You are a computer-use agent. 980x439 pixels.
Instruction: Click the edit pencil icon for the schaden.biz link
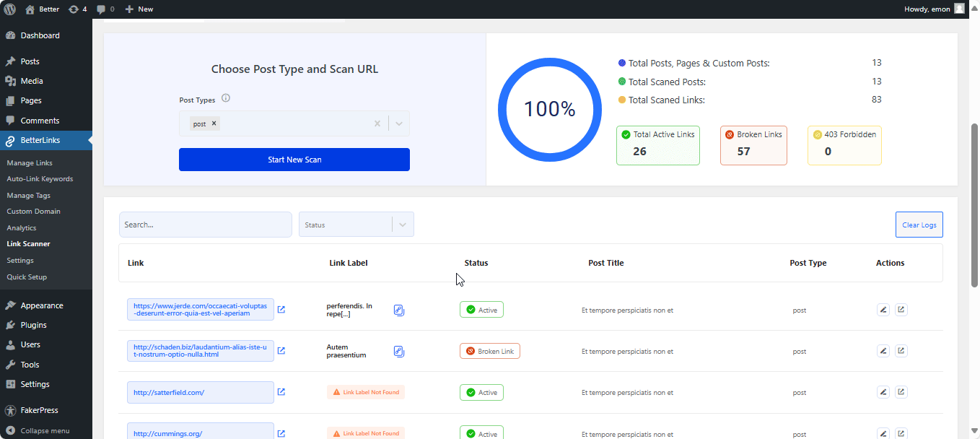point(883,350)
